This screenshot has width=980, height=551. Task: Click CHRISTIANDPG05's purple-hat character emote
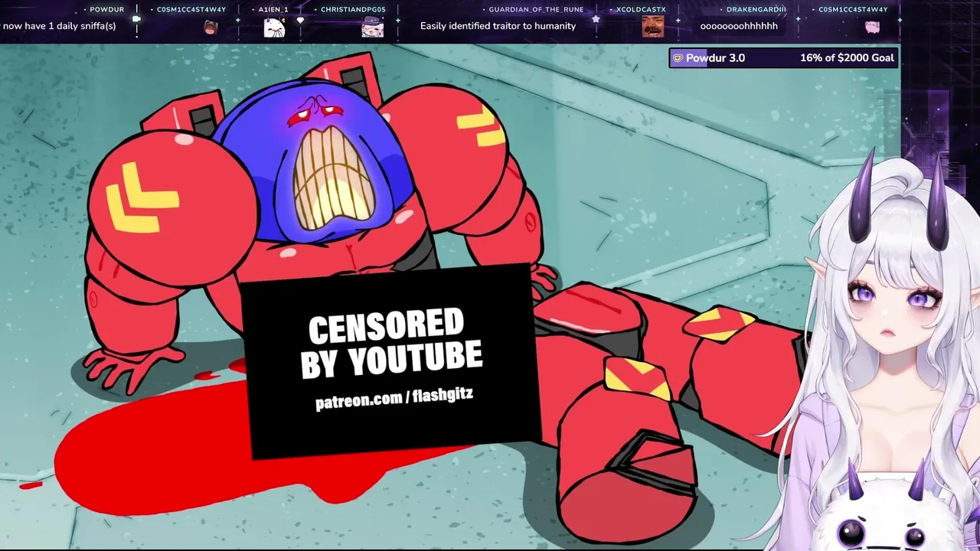[372, 28]
